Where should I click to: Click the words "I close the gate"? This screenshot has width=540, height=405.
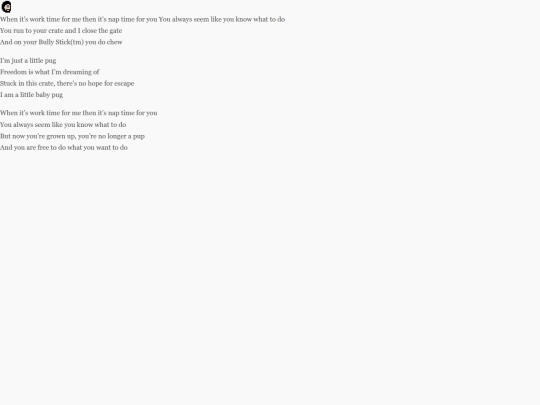click(100, 31)
